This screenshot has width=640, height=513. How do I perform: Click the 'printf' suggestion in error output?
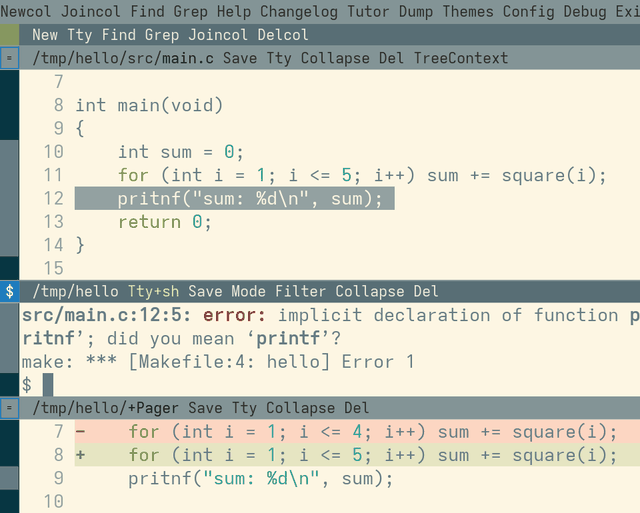coord(288,338)
